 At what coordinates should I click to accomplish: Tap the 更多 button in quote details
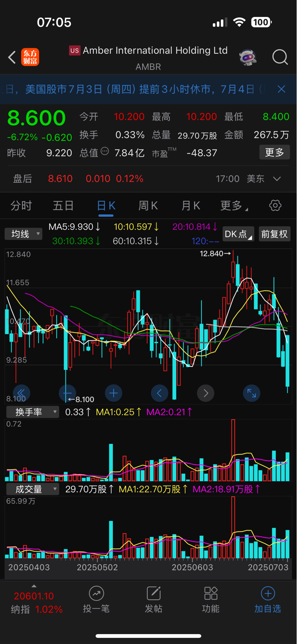[275, 152]
